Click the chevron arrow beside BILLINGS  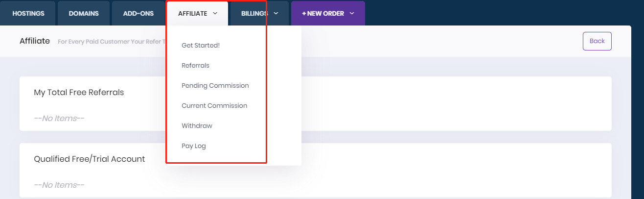coord(276,14)
